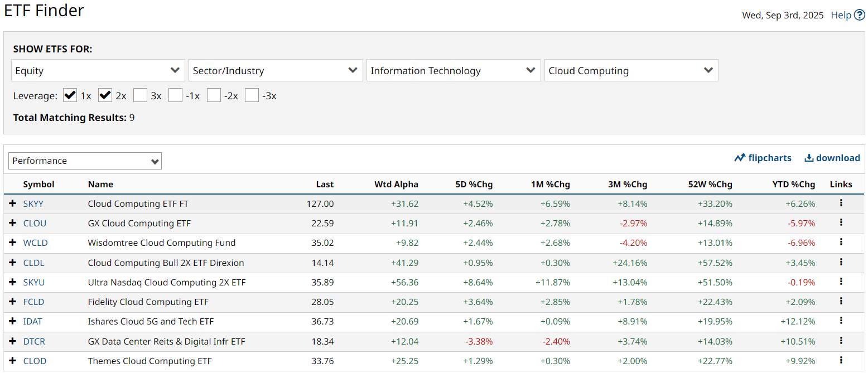Viewport: 868px width, 373px height.
Task: Open the Cloud Computing dropdown
Action: pyautogui.click(x=631, y=70)
